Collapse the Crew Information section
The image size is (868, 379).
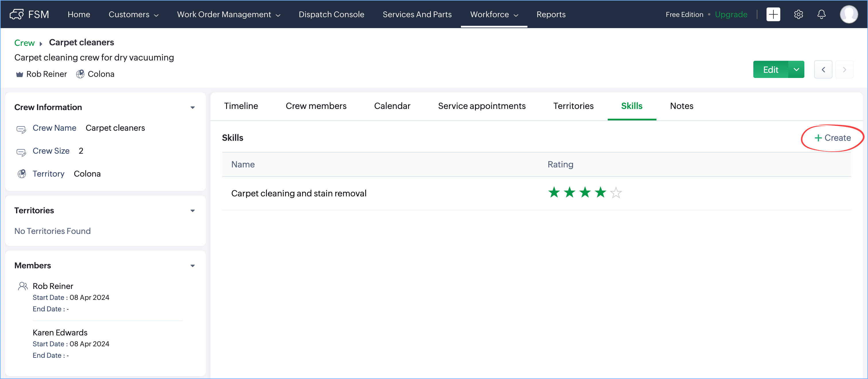[192, 108]
